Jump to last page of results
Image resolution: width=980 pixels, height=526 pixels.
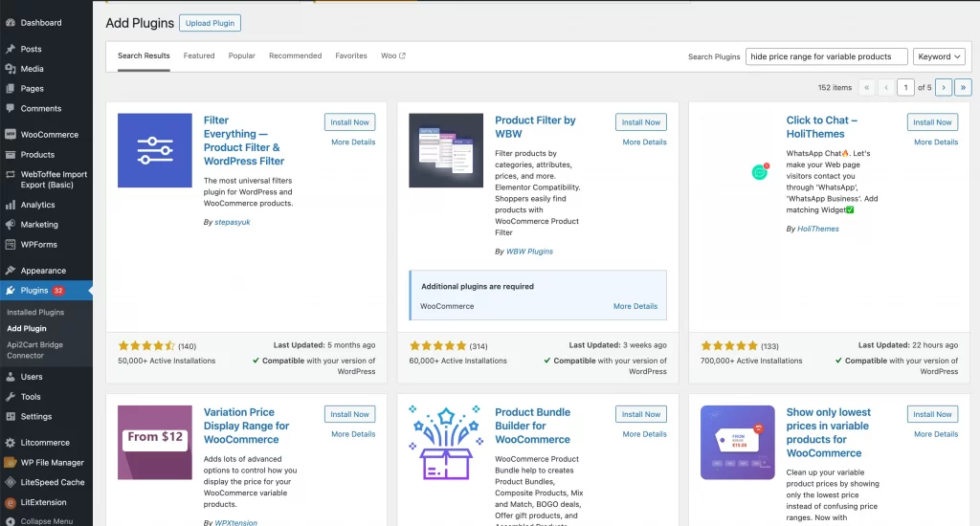[x=963, y=87]
